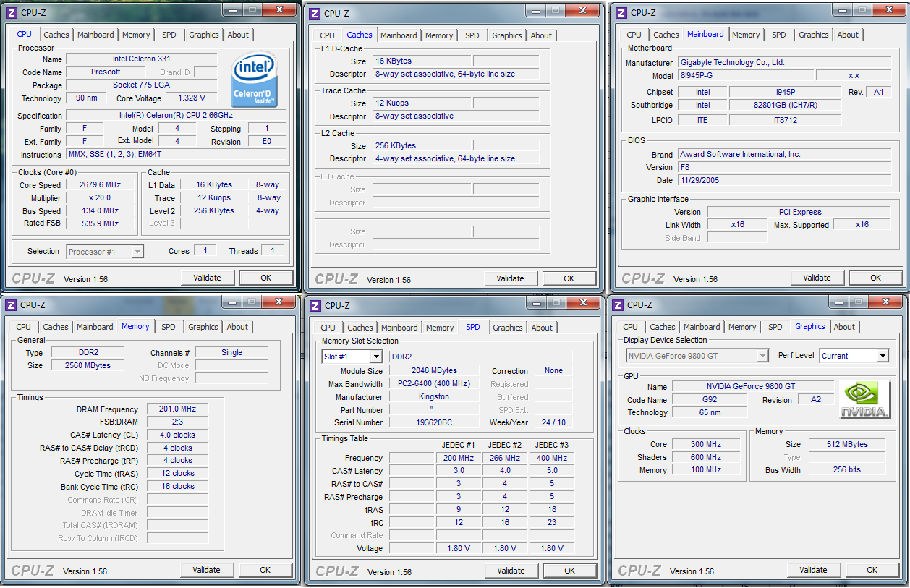Click the CPU-Z title icon of the SPD tab window
910x588 pixels.
click(x=316, y=305)
